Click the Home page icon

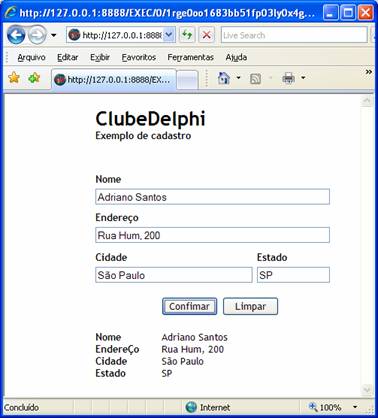(224, 78)
